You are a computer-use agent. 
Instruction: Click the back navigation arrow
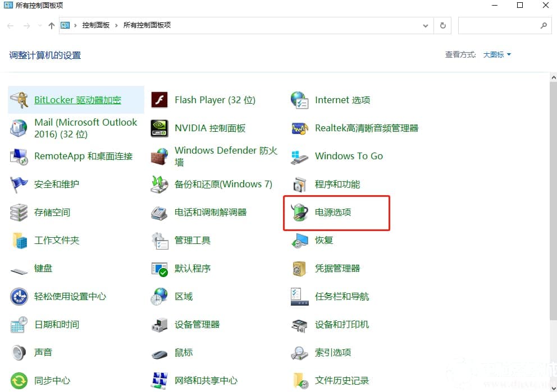pos(10,25)
